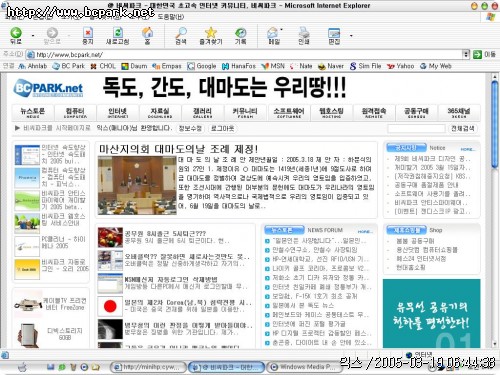Screen dimensions: 500x375
Task: Click the Refresh toolbar icon
Action: (118, 33)
